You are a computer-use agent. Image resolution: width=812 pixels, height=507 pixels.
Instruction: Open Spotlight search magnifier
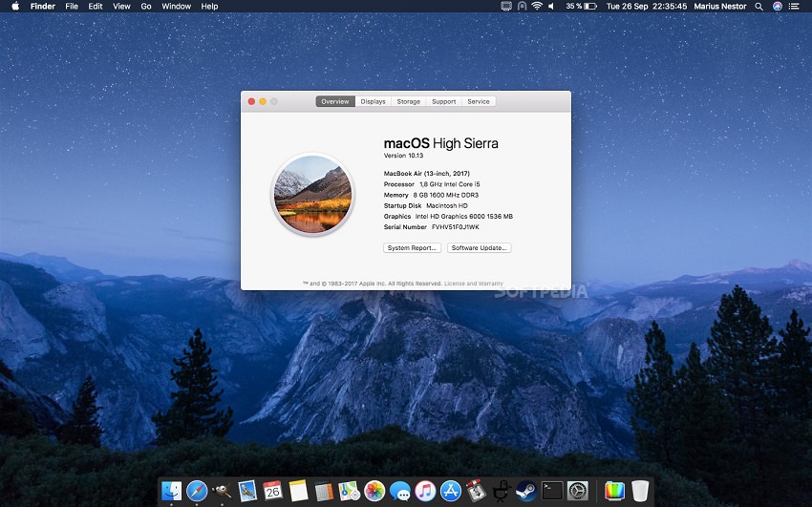coord(759,6)
